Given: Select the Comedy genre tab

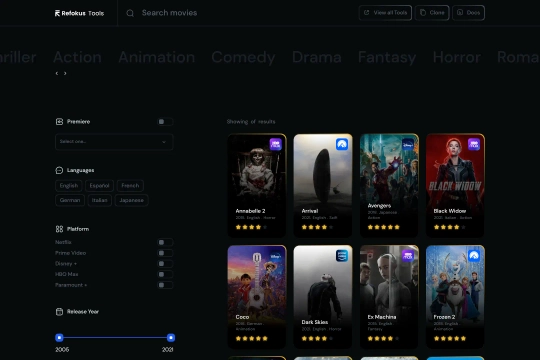Looking at the screenshot, I should coord(243,57).
